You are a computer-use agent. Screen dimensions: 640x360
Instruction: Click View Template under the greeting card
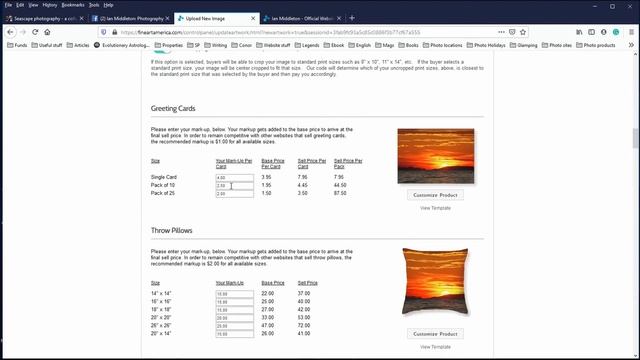coord(435,208)
